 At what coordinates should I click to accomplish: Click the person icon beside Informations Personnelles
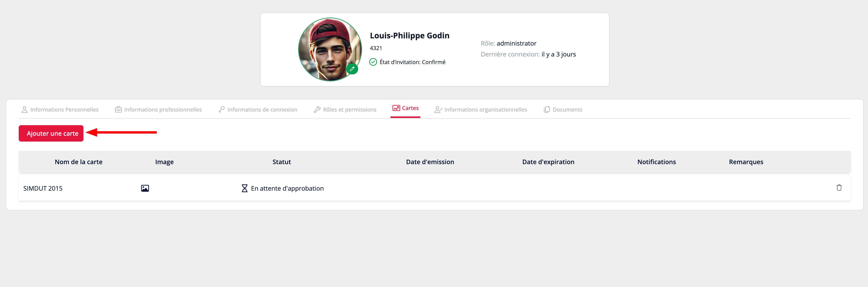tap(25, 110)
